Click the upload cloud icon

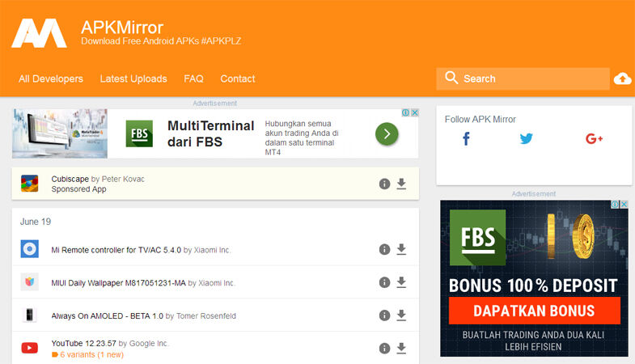click(622, 78)
